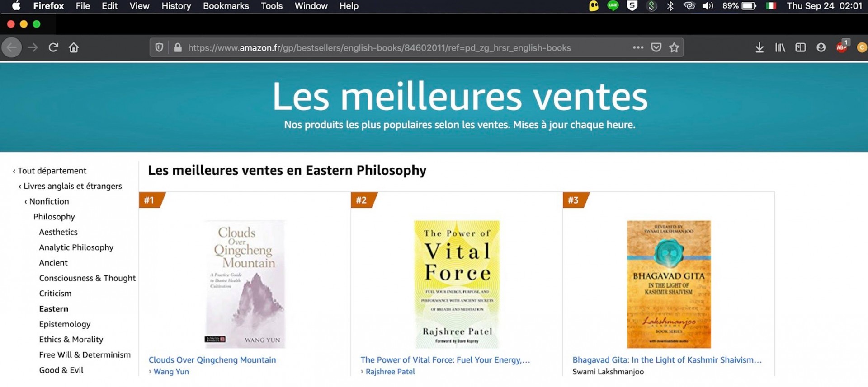Open Creative Cloud menu bar icon
868x387 pixels.
pos(689,6)
